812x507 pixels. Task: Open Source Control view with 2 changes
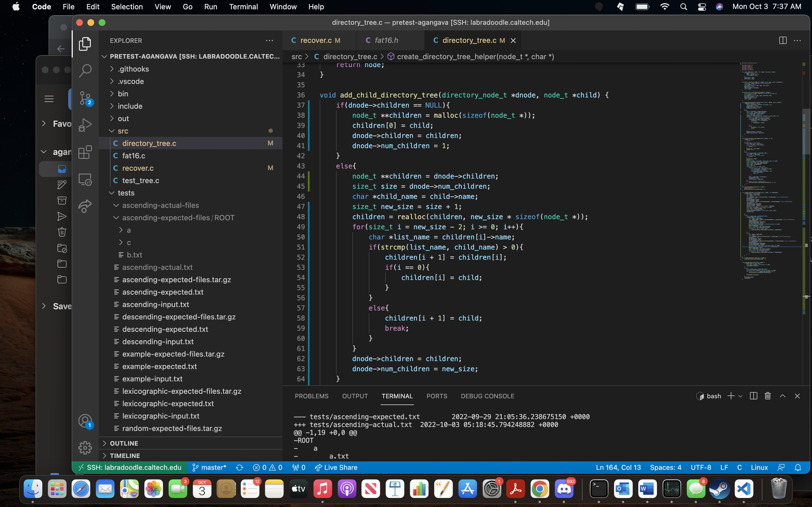point(85,98)
